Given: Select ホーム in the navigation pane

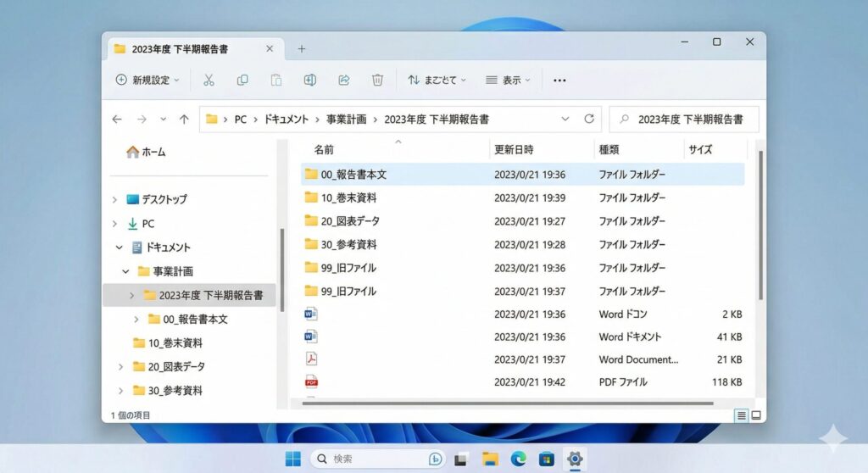Looking at the screenshot, I should click(x=146, y=152).
